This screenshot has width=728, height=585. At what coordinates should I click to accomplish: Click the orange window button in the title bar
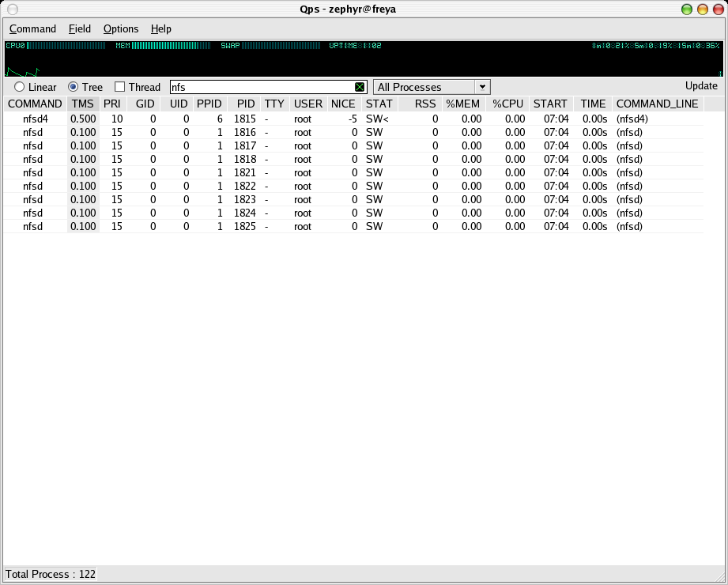click(701, 9)
